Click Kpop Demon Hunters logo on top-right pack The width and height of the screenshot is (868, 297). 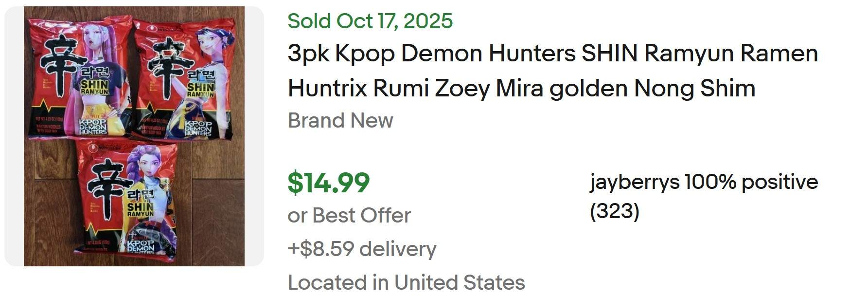coord(198,128)
